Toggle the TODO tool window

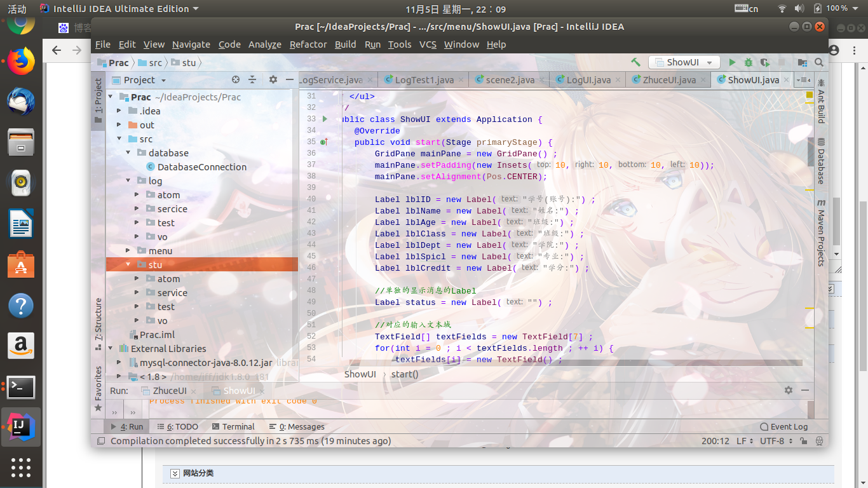point(178,427)
